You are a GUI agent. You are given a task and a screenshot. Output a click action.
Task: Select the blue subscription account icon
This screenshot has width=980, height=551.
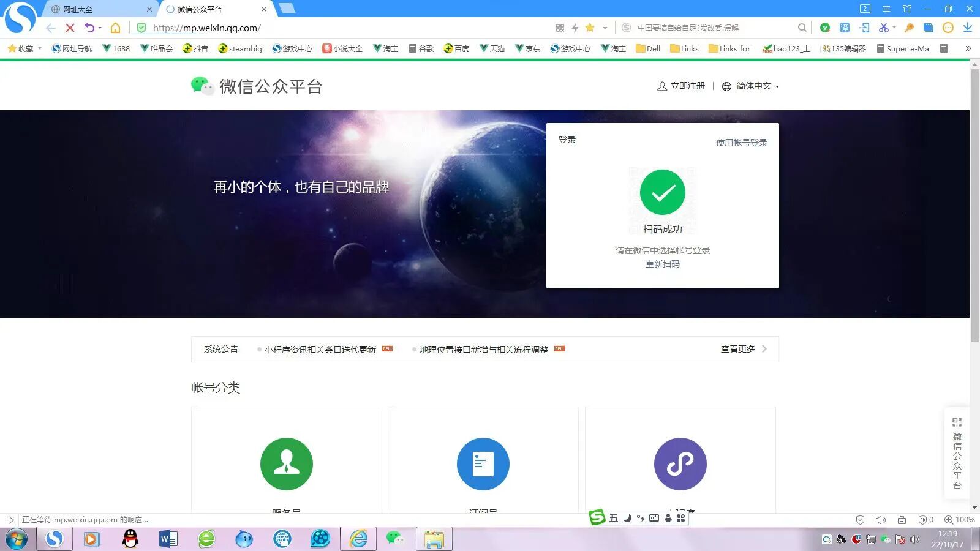pos(483,464)
